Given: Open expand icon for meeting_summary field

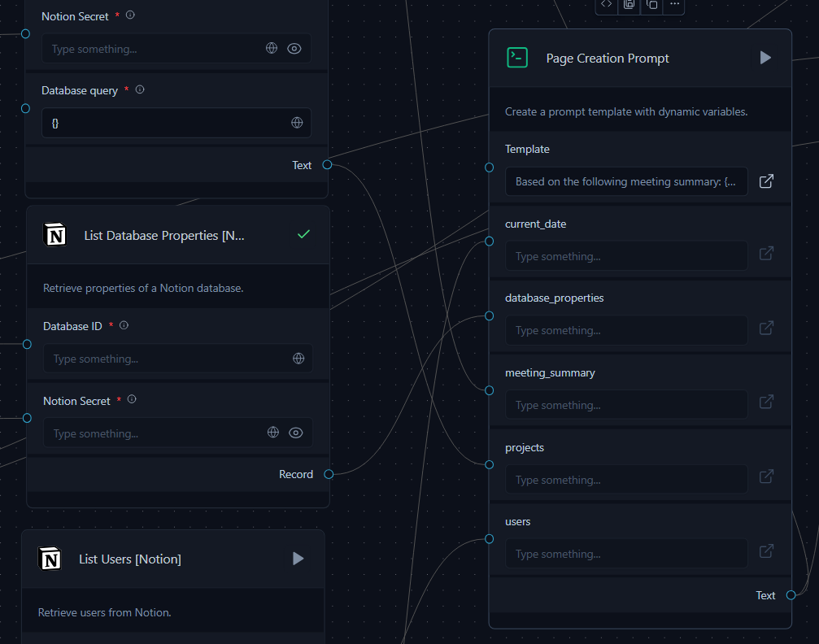Looking at the screenshot, I should coord(766,402).
